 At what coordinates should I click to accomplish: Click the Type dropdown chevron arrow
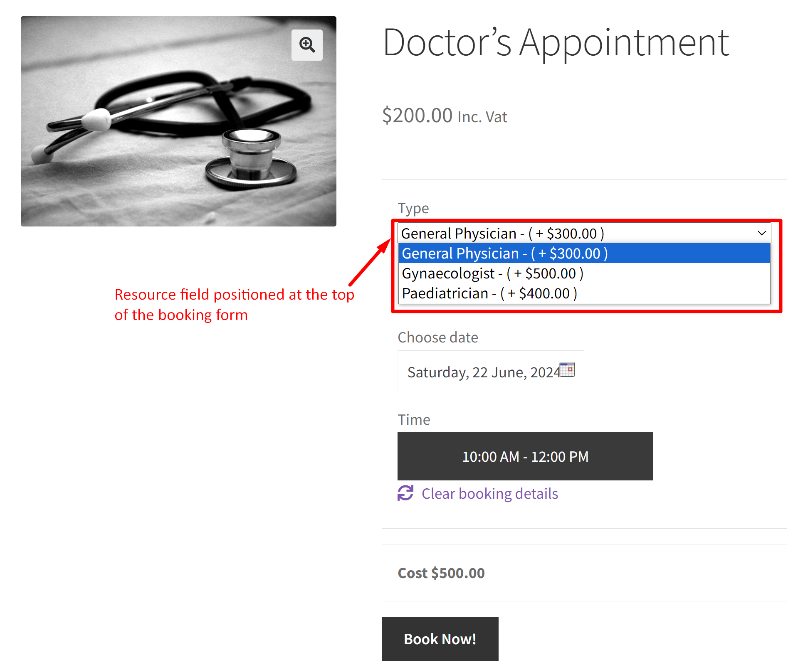(762, 233)
